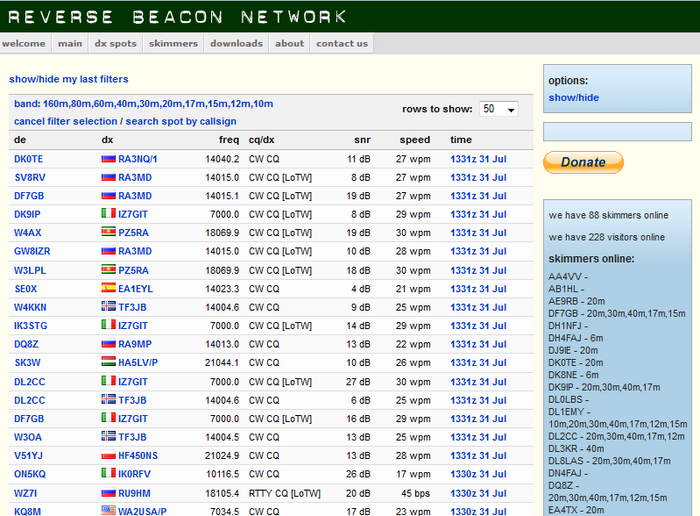Click the Suriname flag in the W3LPL row
The width and height of the screenshot is (700, 516).
(108, 270)
